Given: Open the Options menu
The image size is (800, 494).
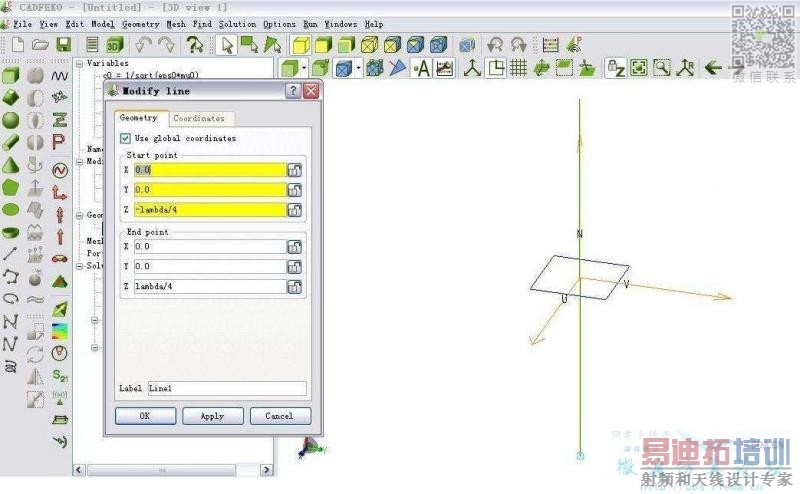Looking at the screenshot, I should pyautogui.click(x=279, y=24).
